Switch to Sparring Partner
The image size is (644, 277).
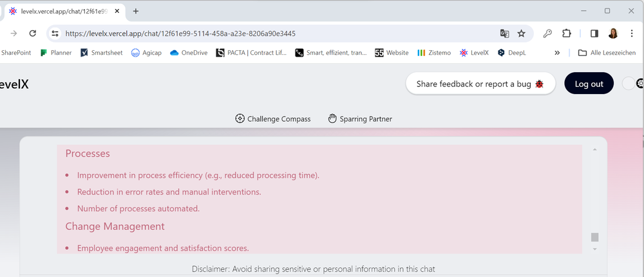pos(359,119)
